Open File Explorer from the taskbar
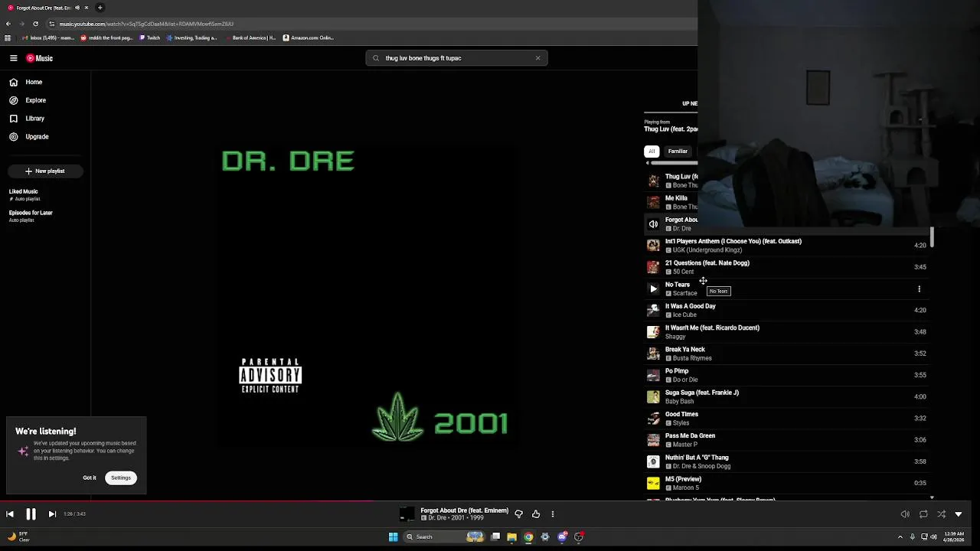This screenshot has height=551, width=980. tap(511, 537)
